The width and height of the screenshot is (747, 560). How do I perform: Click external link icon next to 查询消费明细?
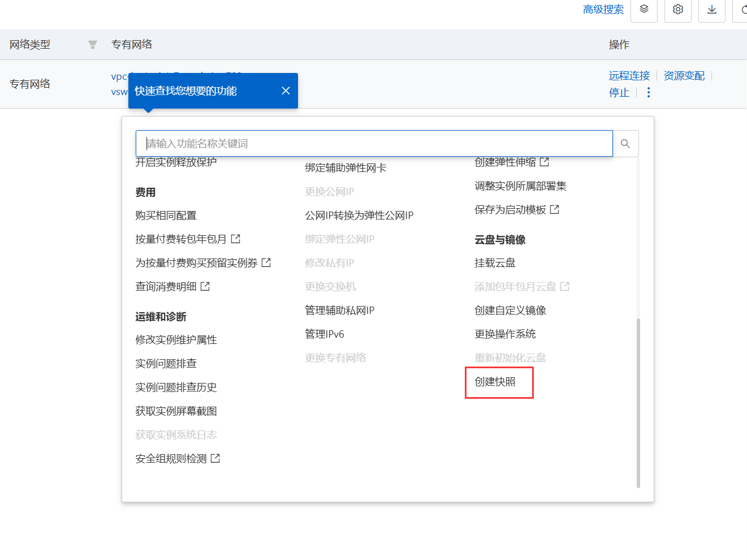[x=205, y=286]
